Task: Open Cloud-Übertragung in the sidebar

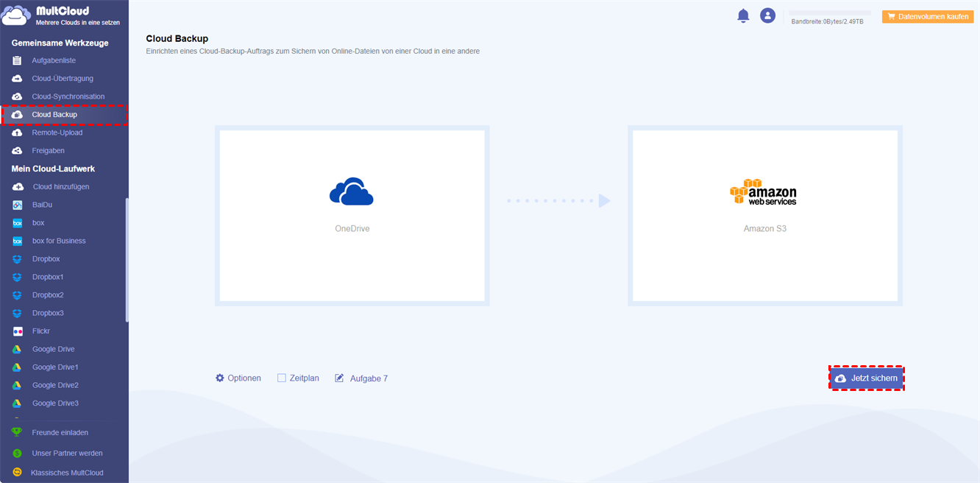Action: pyautogui.click(x=63, y=79)
